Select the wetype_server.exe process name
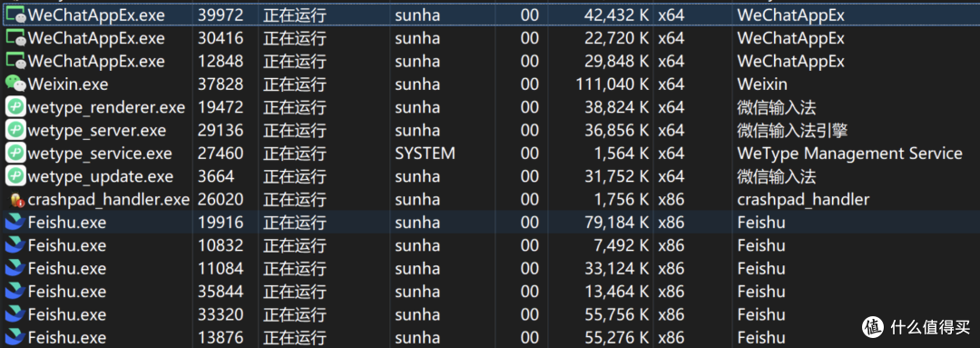 (97, 131)
